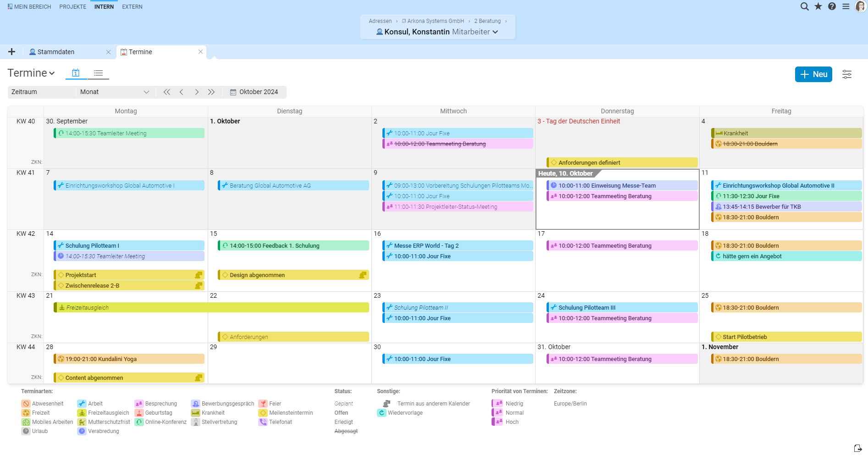The width and height of the screenshot is (868, 456).
Task: Switch to list view
Action: tap(98, 73)
